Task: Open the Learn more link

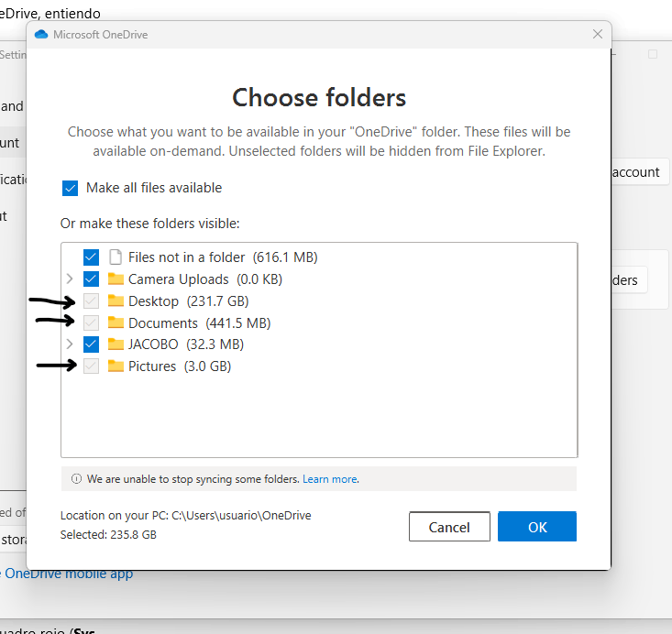Action: (x=330, y=479)
